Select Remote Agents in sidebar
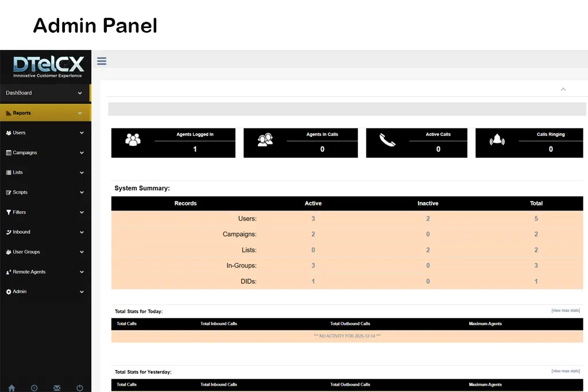This screenshot has height=392, width=588. (x=29, y=272)
